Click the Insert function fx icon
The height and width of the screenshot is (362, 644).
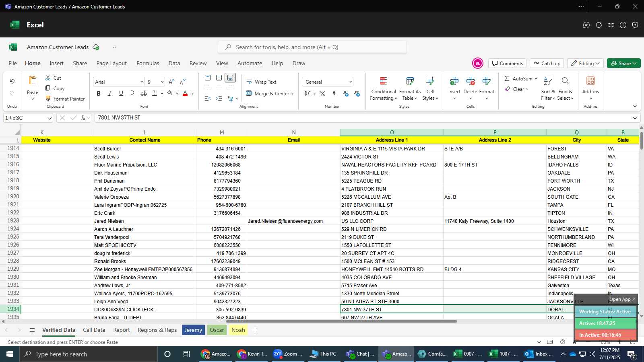83,118
